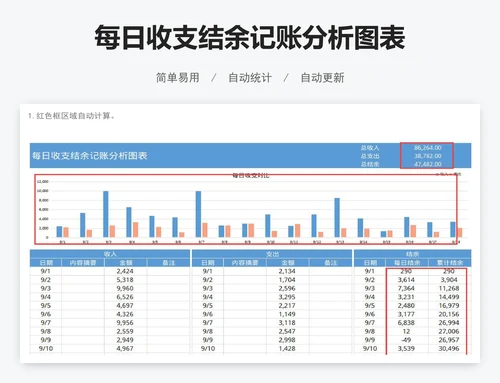Click the subtitle text 自动统计
The width and height of the screenshot is (500, 383).
coord(250,78)
